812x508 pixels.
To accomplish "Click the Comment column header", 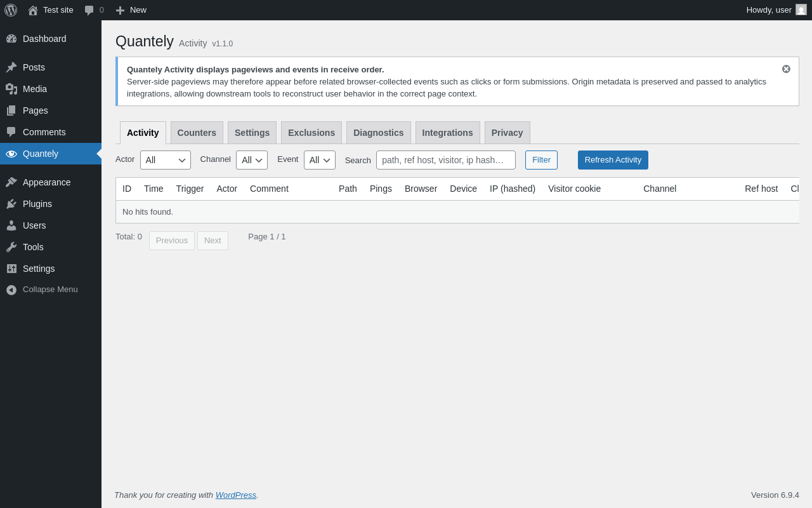I will coord(269,189).
